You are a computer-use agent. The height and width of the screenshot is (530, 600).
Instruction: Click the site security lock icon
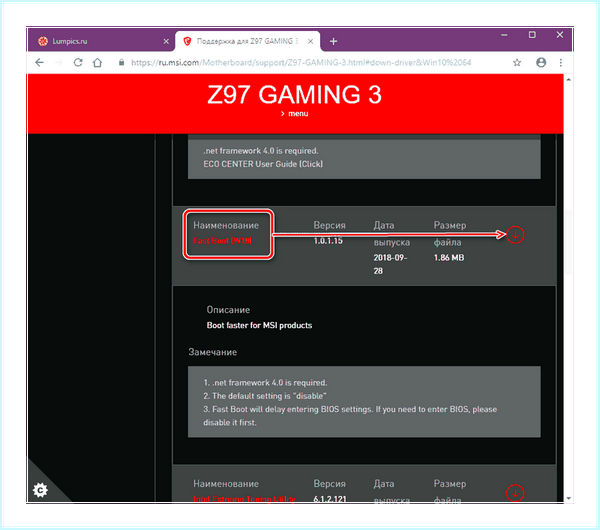pyautogui.click(x=121, y=62)
